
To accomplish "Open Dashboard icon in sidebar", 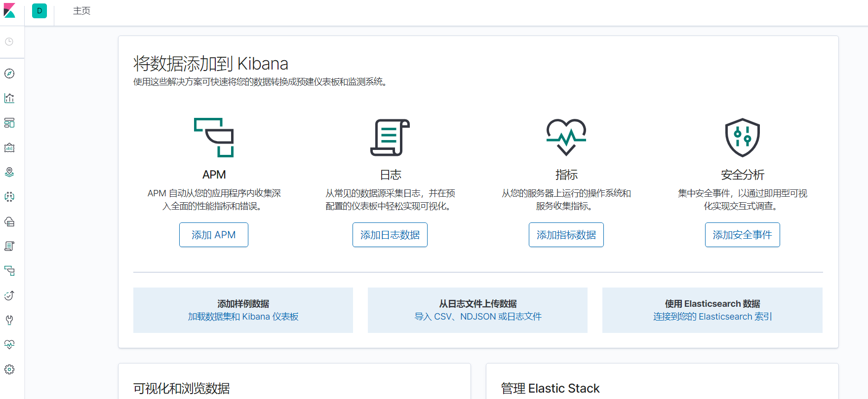I will [x=9, y=123].
